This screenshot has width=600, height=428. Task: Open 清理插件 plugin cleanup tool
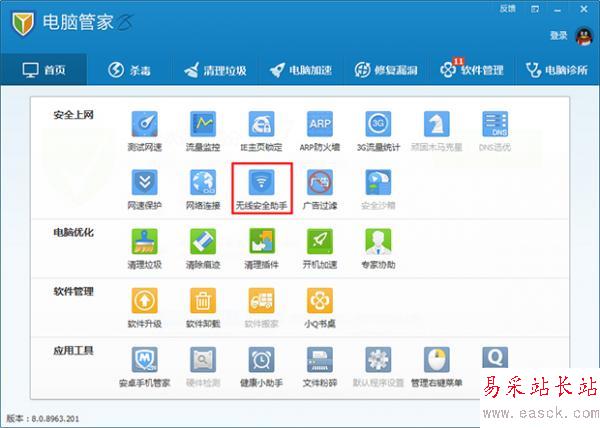(261, 249)
